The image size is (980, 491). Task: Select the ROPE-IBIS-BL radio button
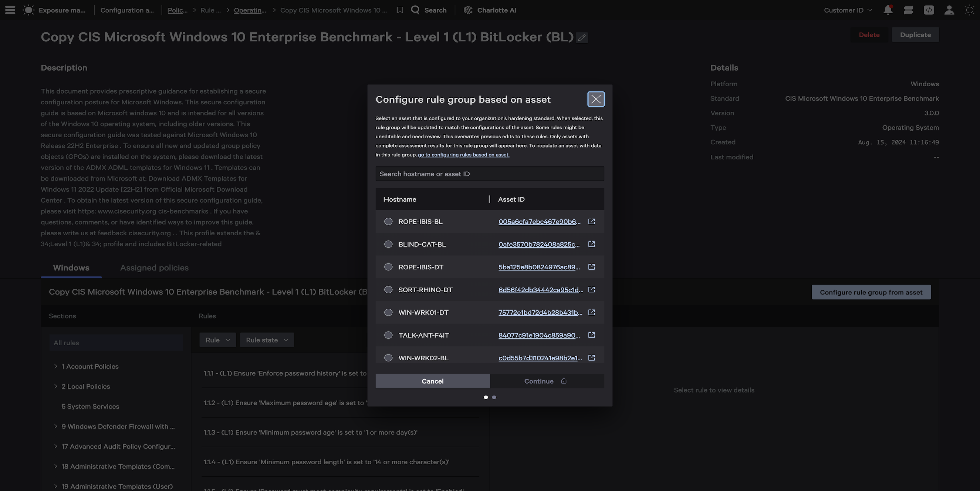point(388,222)
